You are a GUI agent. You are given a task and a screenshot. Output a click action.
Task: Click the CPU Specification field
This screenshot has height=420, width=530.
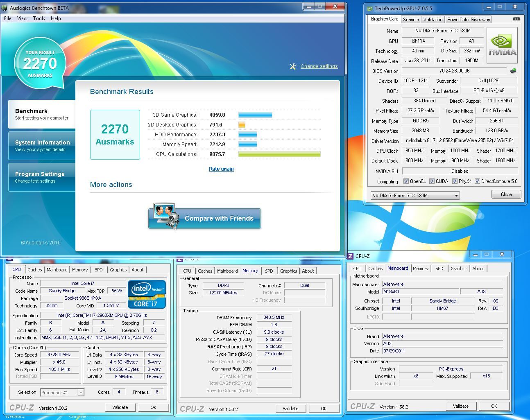102,316
